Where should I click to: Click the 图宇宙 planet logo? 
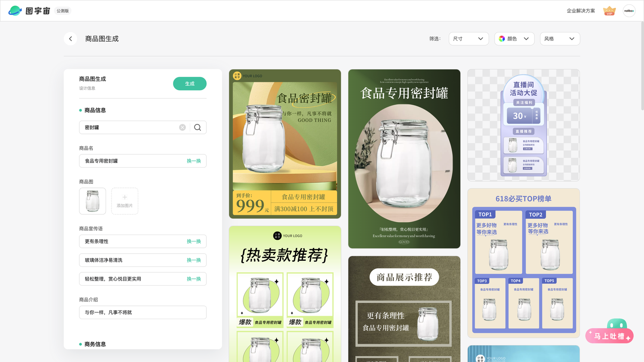tap(15, 11)
